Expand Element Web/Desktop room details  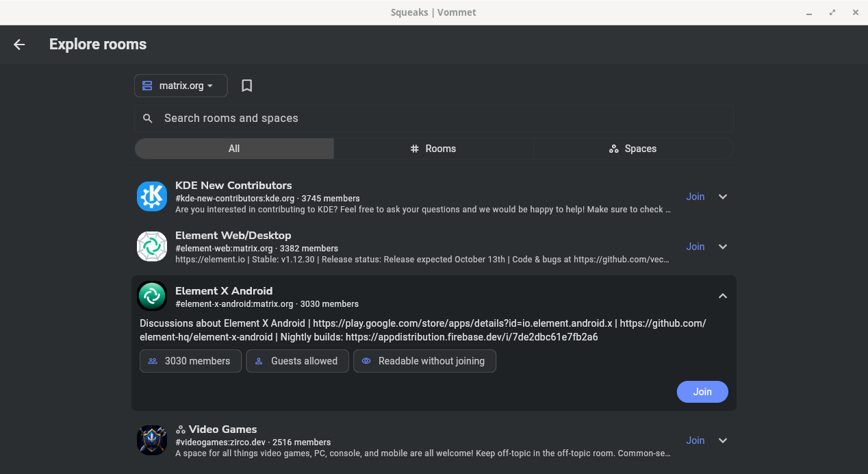[x=723, y=247]
